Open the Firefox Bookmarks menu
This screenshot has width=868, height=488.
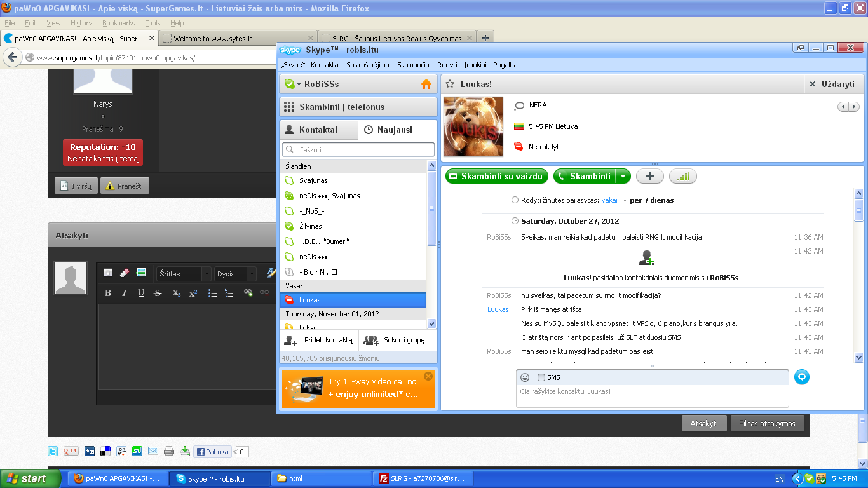(x=119, y=23)
